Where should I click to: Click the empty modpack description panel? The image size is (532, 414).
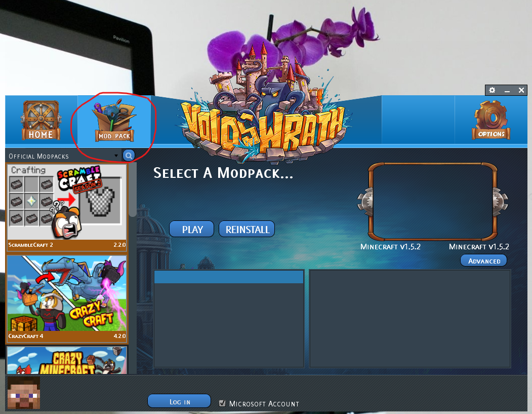pyautogui.click(x=410, y=319)
